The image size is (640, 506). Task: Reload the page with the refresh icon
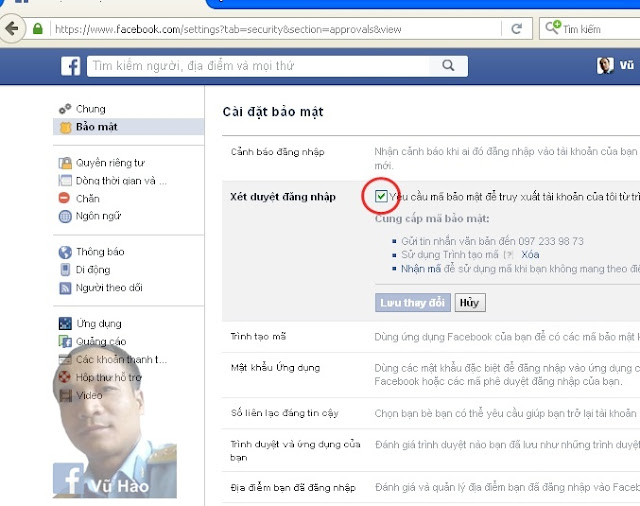517,29
